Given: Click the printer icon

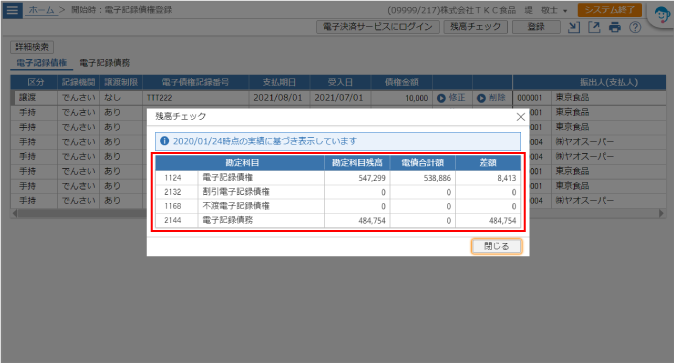Looking at the screenshot, I should (x=615, y=27).
